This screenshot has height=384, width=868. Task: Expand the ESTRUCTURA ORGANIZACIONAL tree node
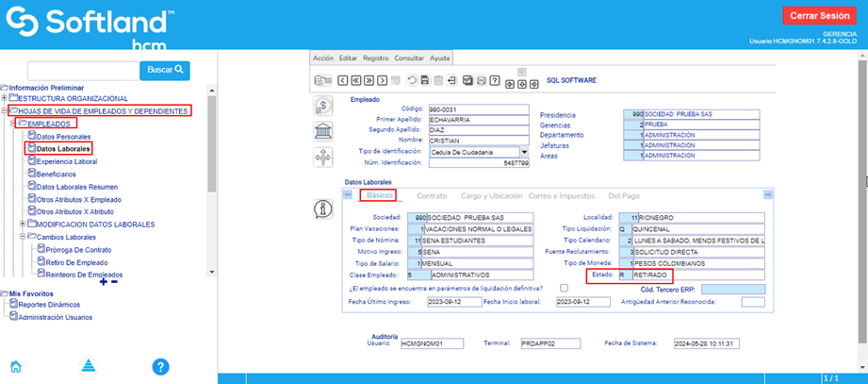(5, 98)
